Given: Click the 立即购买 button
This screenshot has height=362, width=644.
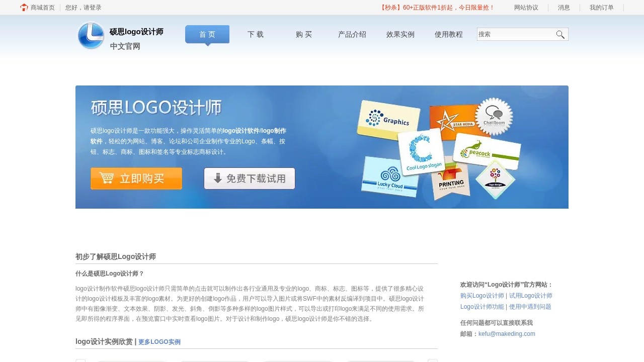Looking at the screenshot, I should click(x=136, y=178).
